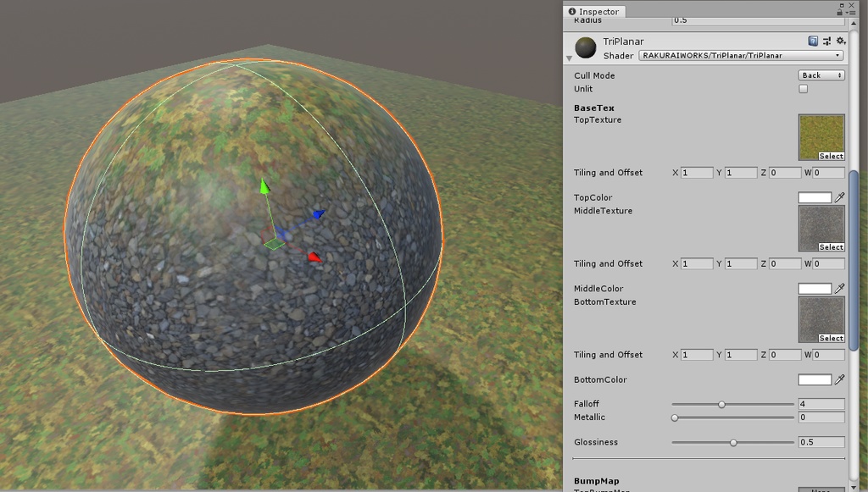Image resolution: width=868 pixels, height=492 pixels.
Task: Maximize the Inspector panel via window icon
Action: [842, 4]
